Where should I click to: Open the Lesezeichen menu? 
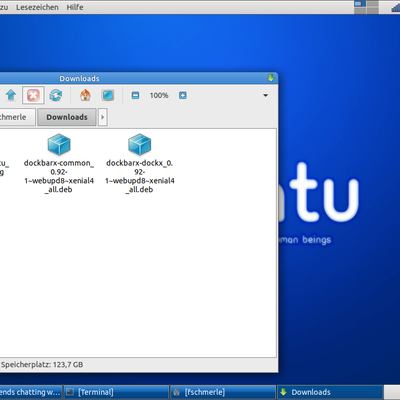[37, 7]
